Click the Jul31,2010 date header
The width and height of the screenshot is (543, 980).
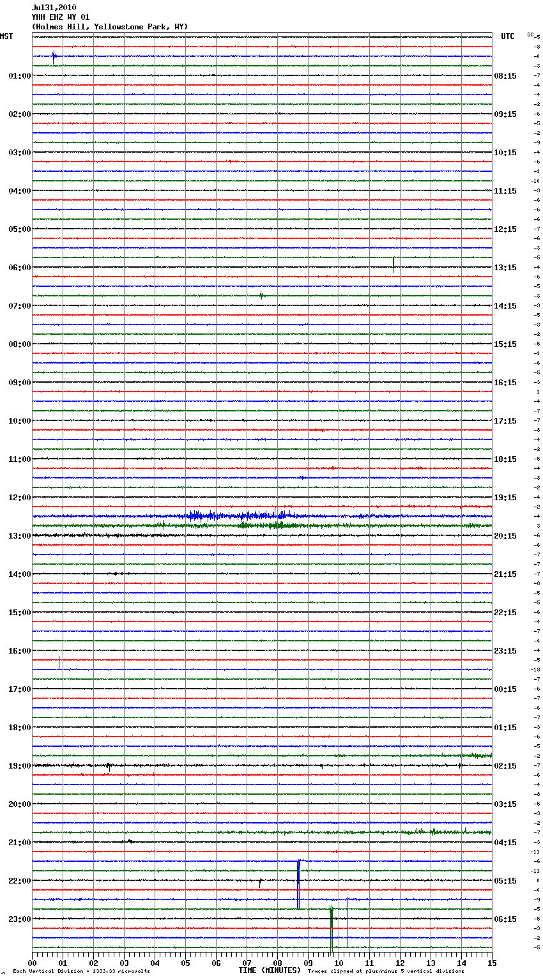54,8
